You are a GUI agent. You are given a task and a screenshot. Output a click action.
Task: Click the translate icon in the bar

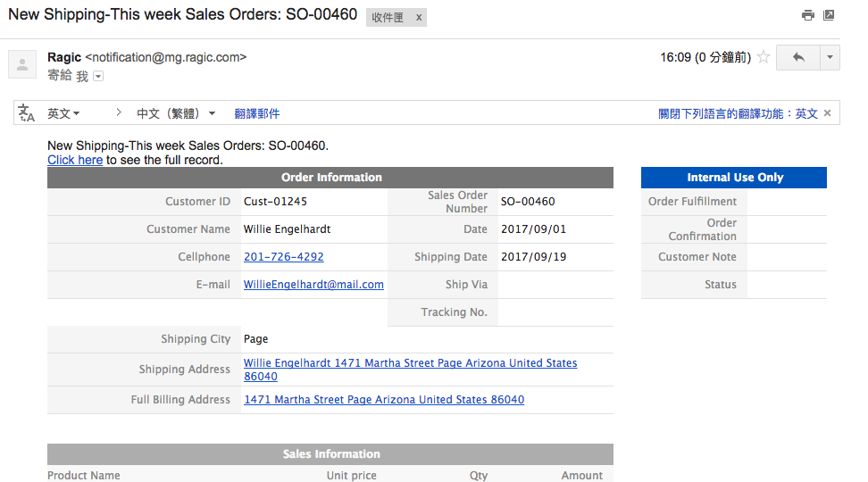[x=27, y=113]
